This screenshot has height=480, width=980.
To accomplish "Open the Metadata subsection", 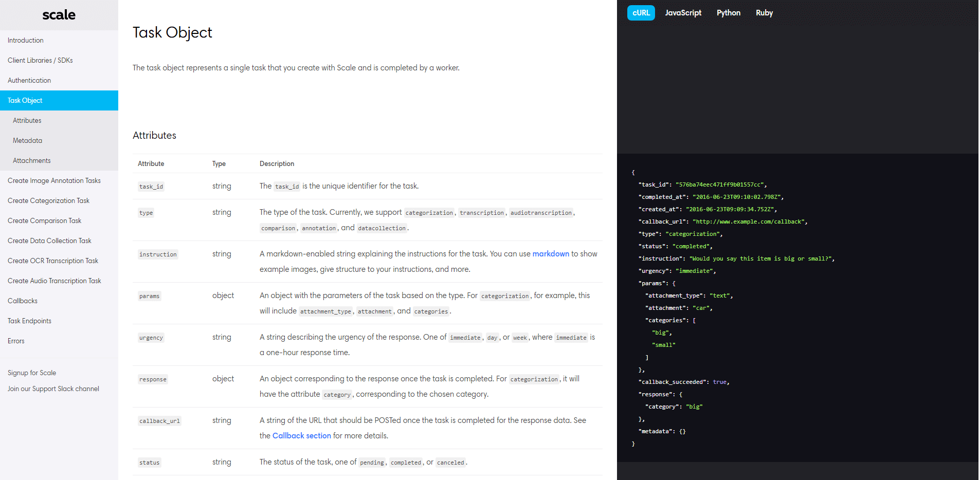I will [x=27, y=140].
